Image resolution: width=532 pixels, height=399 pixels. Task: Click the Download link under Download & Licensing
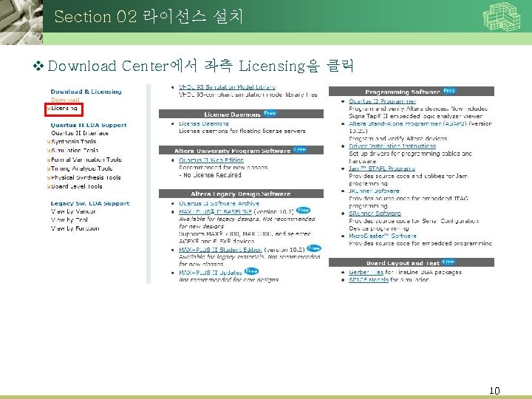coord(65,100)
